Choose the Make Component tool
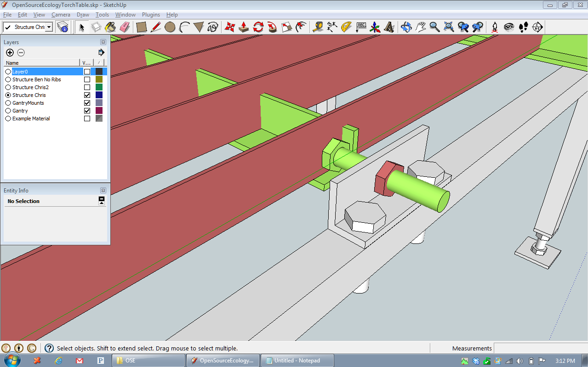The image size is (588, 367). point(96,27)
